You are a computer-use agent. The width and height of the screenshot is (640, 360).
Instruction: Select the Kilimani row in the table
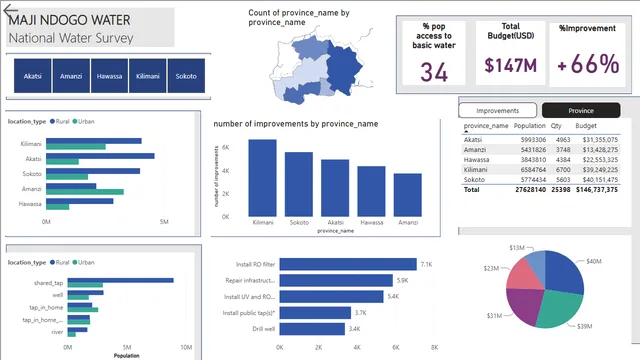click(x=541, y=170)
